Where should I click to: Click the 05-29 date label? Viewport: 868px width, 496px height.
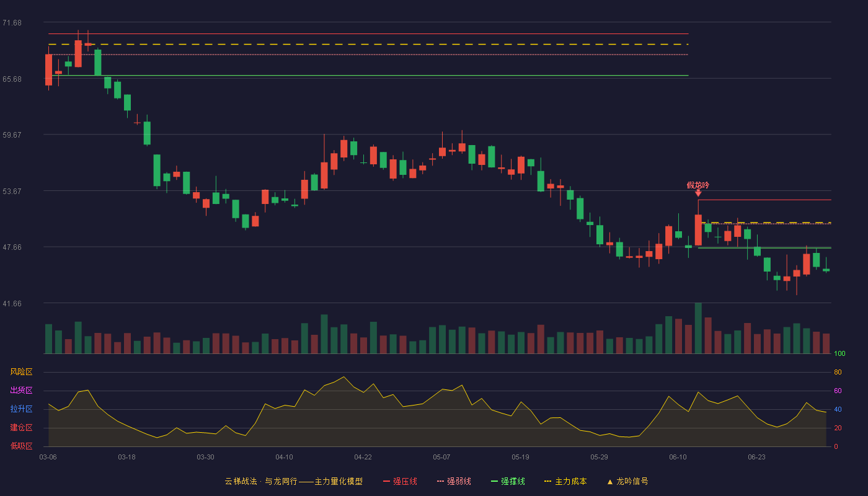click(599, 457)
